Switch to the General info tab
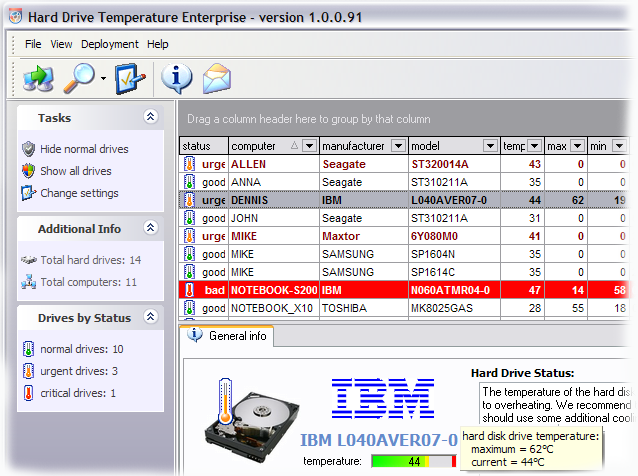The height and width of the screenshot is (476, 638). [227, 336]
